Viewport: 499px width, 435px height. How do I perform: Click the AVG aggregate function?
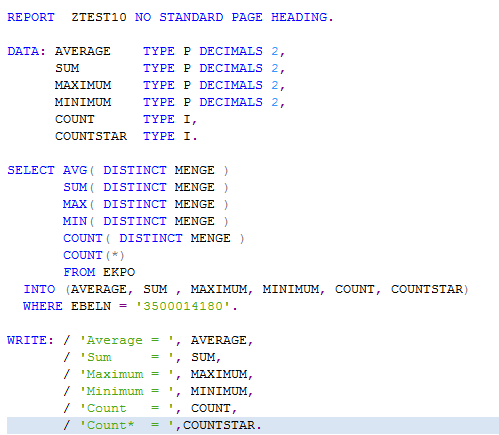75,170
